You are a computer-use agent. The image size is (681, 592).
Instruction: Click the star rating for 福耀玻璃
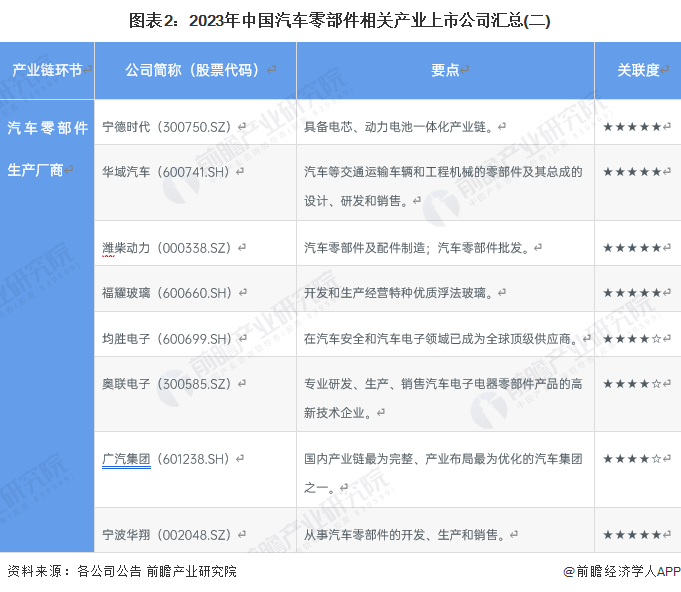click(631, 293)
